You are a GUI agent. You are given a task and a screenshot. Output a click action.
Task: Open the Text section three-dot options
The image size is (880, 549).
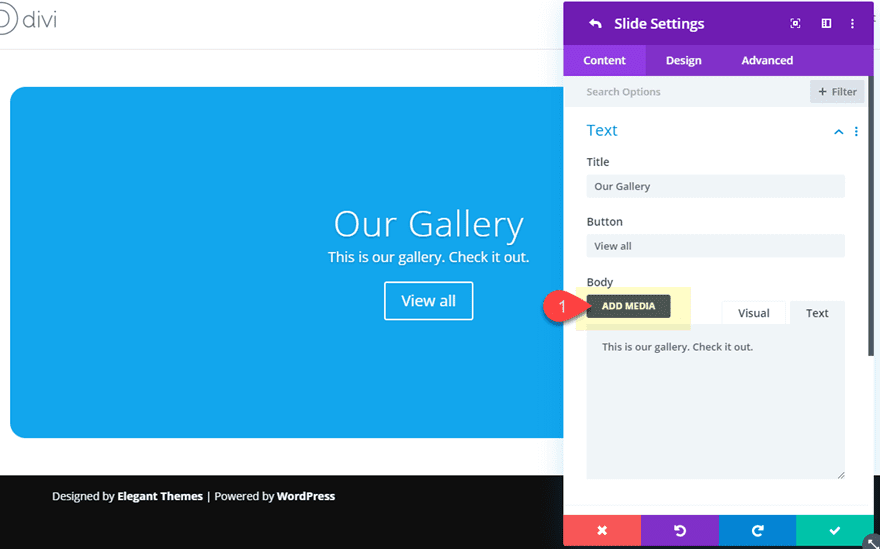(x=856, y=131)
